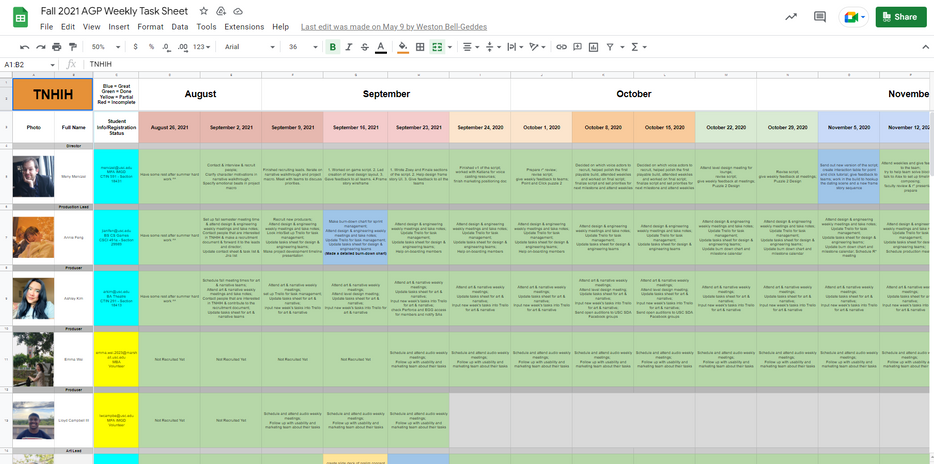934x464 pixels.
Task: Rename the Fall 2021 AGP title
Action: [x=114, y=11]
